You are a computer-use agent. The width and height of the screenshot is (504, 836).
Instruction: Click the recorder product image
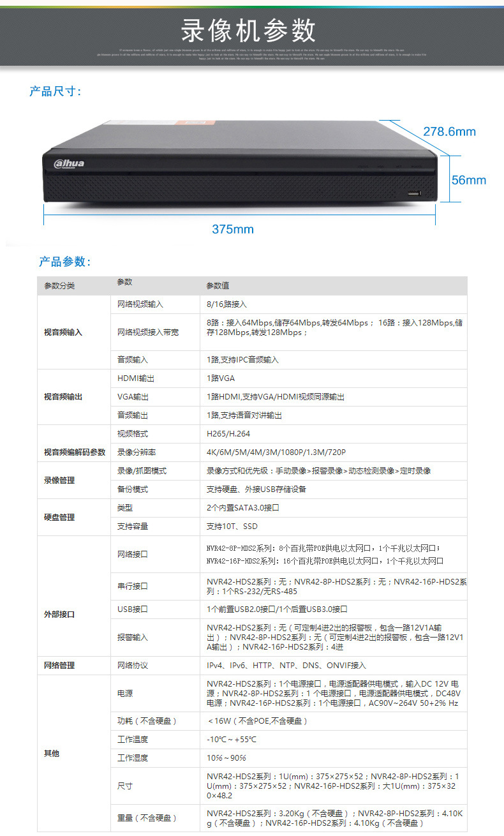[240, 162]
